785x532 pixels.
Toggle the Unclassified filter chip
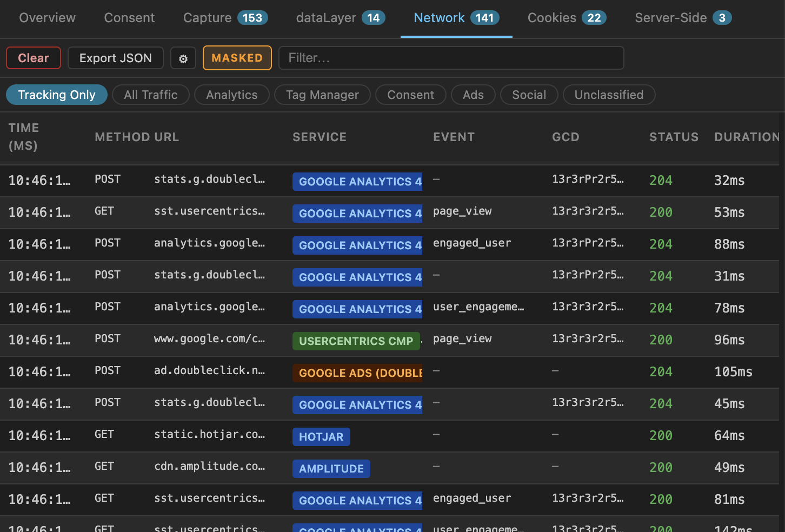(x=609, y=95)
